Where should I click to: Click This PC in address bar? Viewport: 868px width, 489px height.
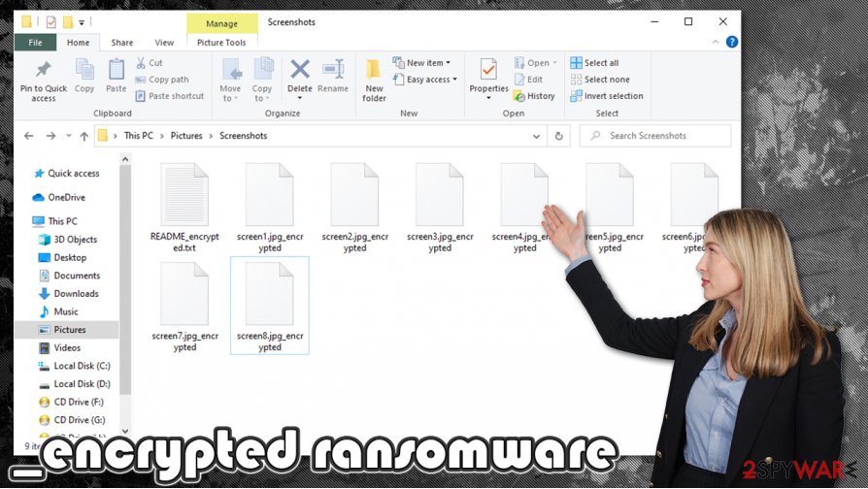pos(139,136)
